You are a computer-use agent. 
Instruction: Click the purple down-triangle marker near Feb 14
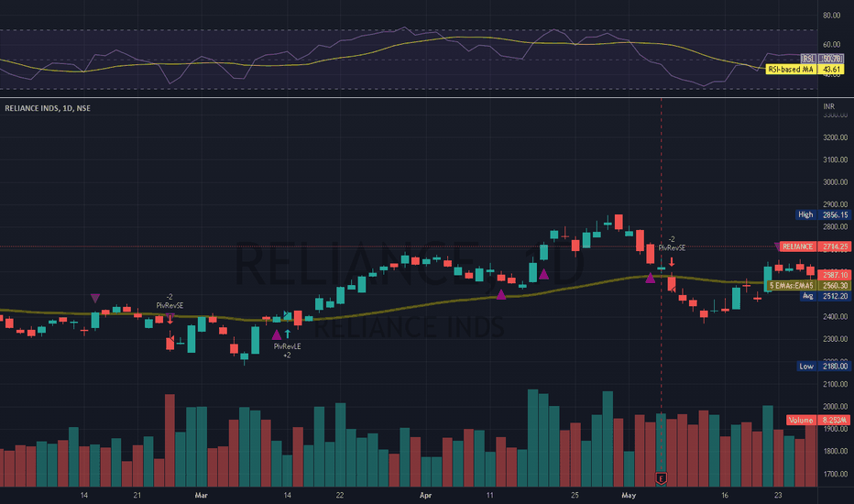click(x=94, y=298)
